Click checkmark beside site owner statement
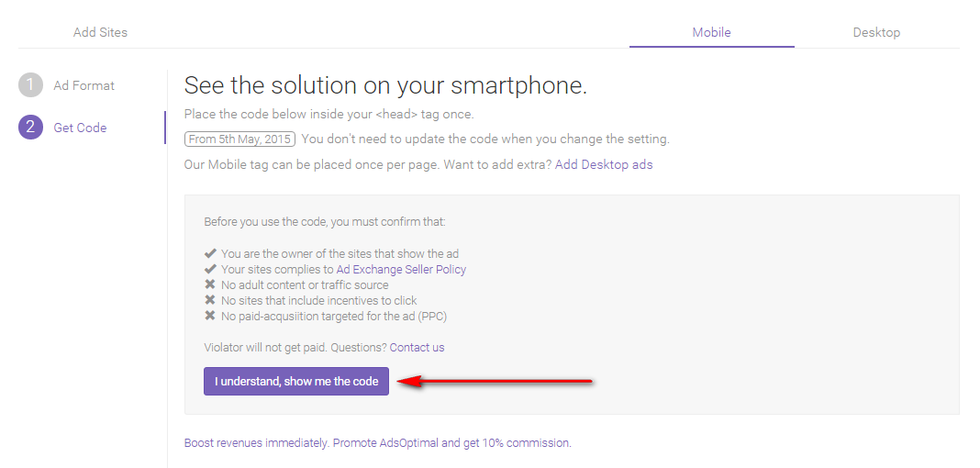 click(x=210, y=254)
